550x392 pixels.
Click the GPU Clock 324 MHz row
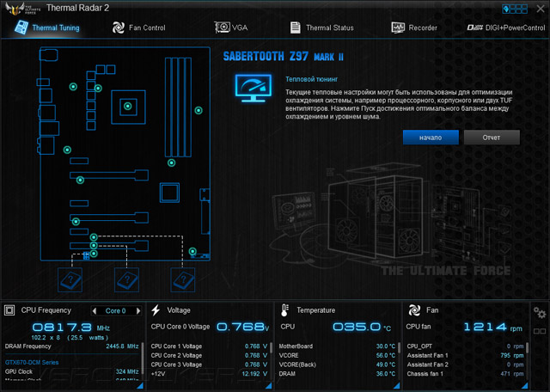[71, 371]
